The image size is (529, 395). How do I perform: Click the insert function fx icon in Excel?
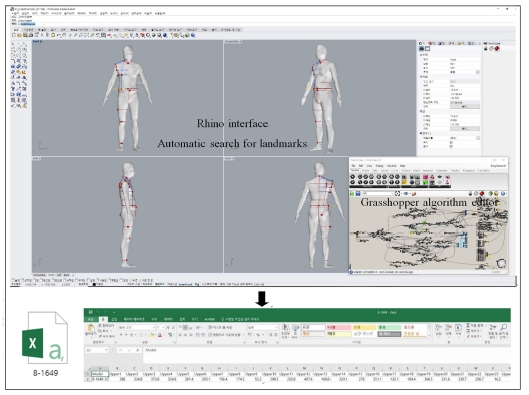point(137,350)
